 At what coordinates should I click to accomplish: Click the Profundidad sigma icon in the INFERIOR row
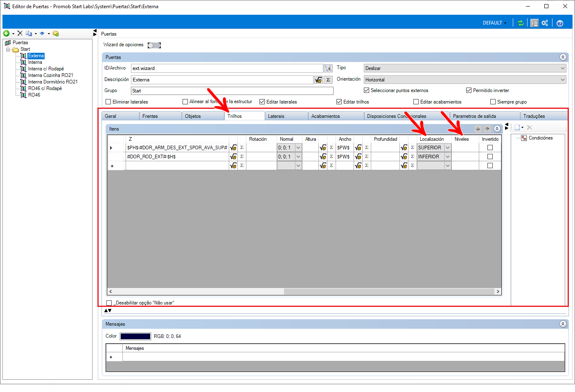tap(413, 157)
